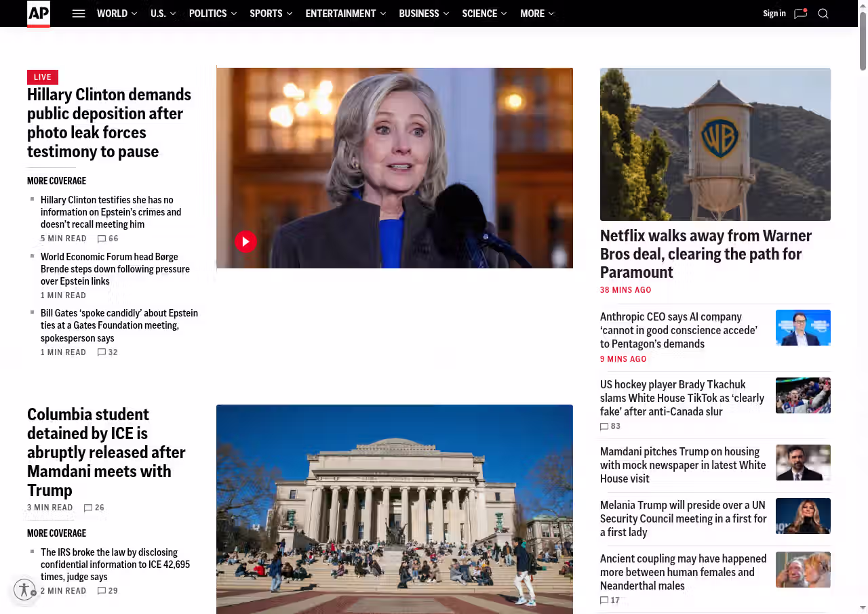
Task: Click the Columbia University building photo
Action: click(x=394, y=508)
